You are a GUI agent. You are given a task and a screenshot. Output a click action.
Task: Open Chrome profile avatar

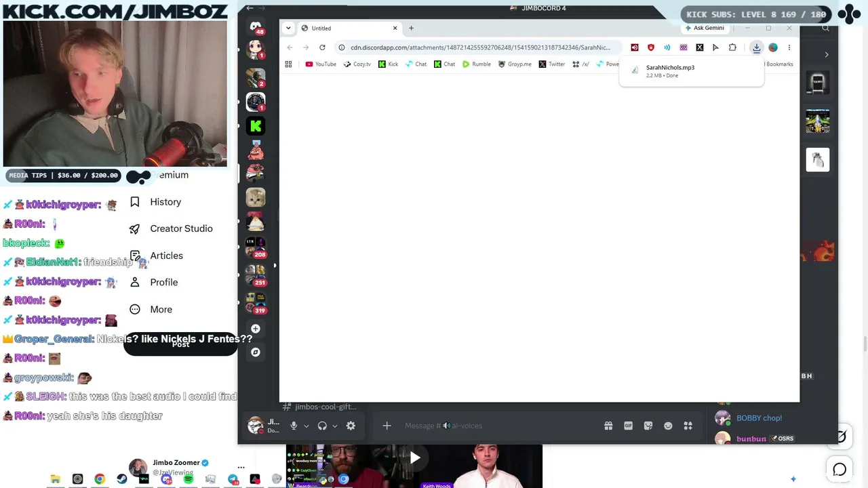click(773, 47)
